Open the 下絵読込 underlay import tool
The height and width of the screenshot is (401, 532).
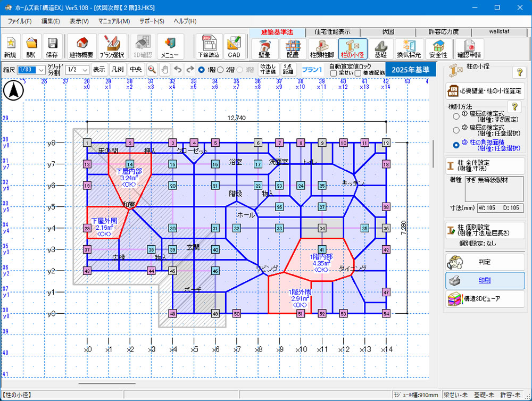(x=209, y=47)
